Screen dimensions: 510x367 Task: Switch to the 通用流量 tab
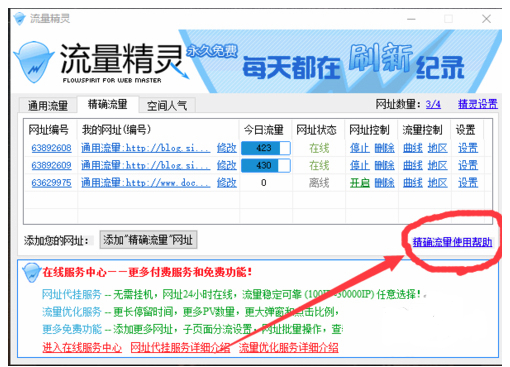[48, 105]
